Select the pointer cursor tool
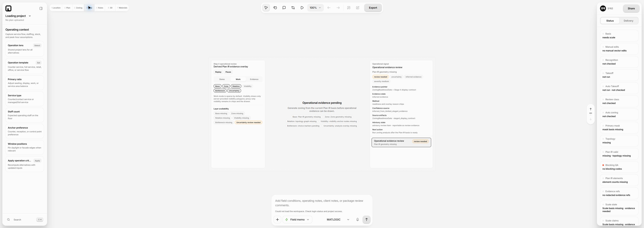Screen dimensions: 644x228 (x=266, y=8)
